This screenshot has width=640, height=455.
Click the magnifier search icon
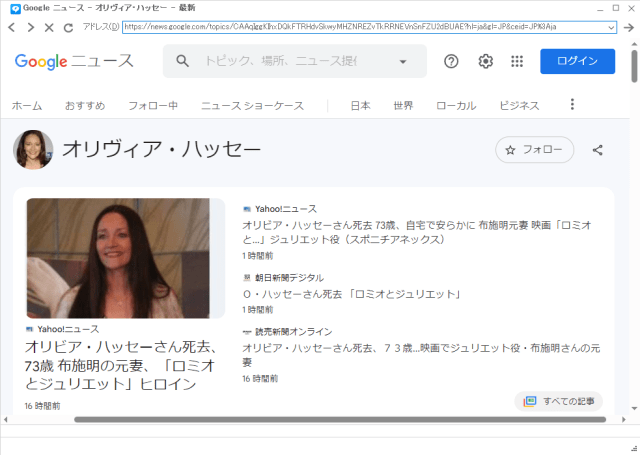[182, 61]
